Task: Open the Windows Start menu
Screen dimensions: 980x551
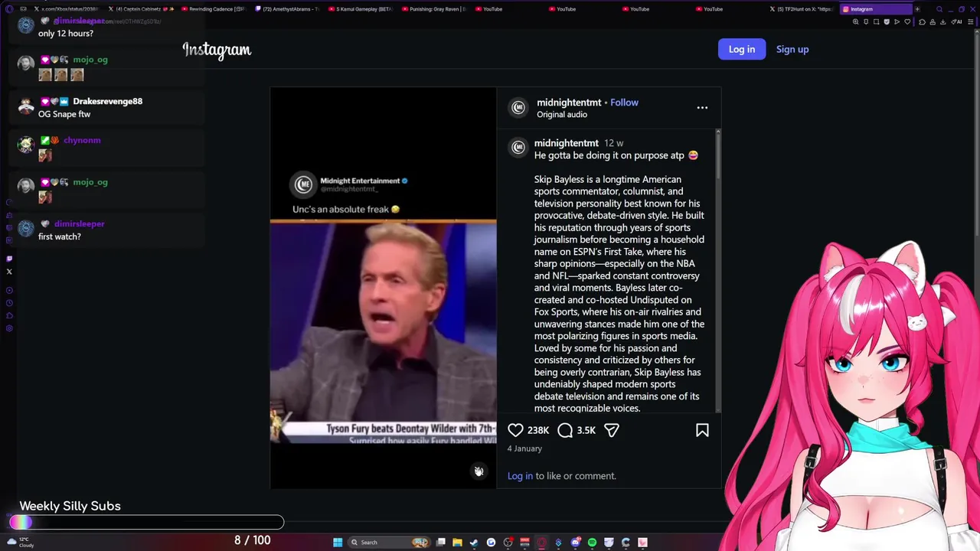Action: [x=338, y=543]
